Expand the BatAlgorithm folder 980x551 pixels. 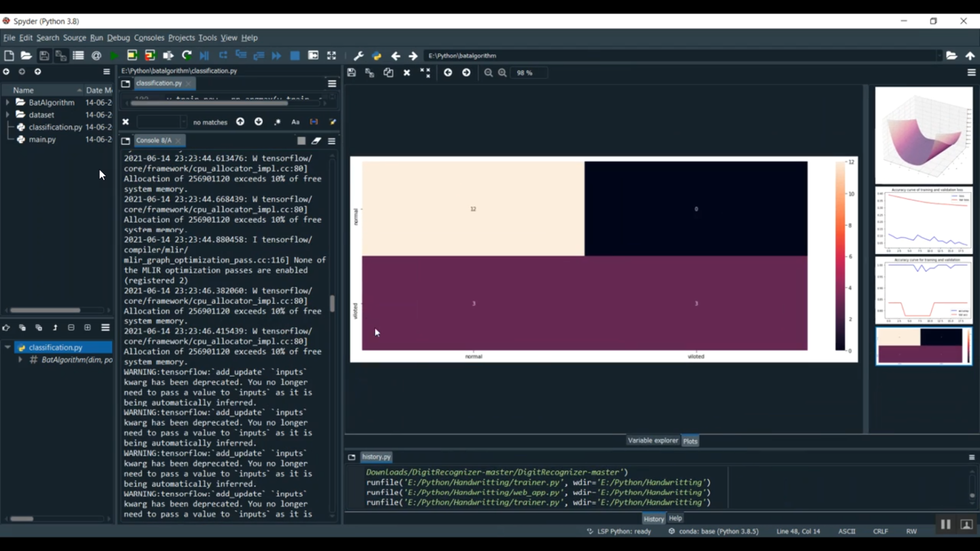[8, 102]
